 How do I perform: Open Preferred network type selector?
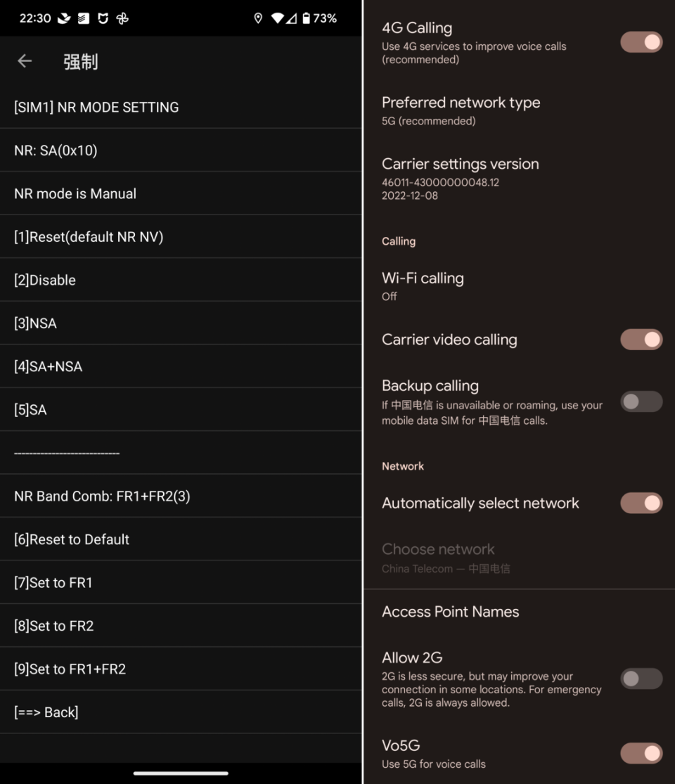tap(461, 110)
